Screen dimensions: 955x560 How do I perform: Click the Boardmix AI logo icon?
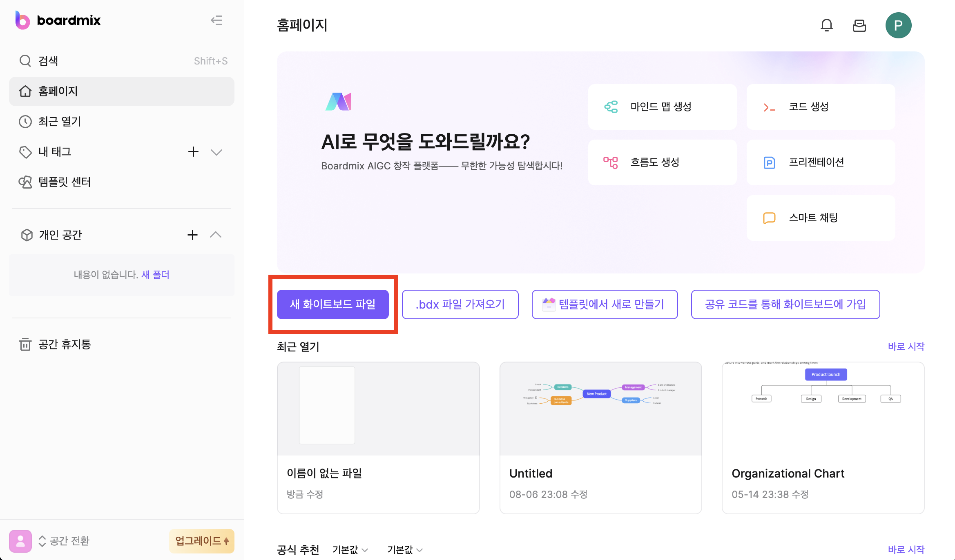338,102
